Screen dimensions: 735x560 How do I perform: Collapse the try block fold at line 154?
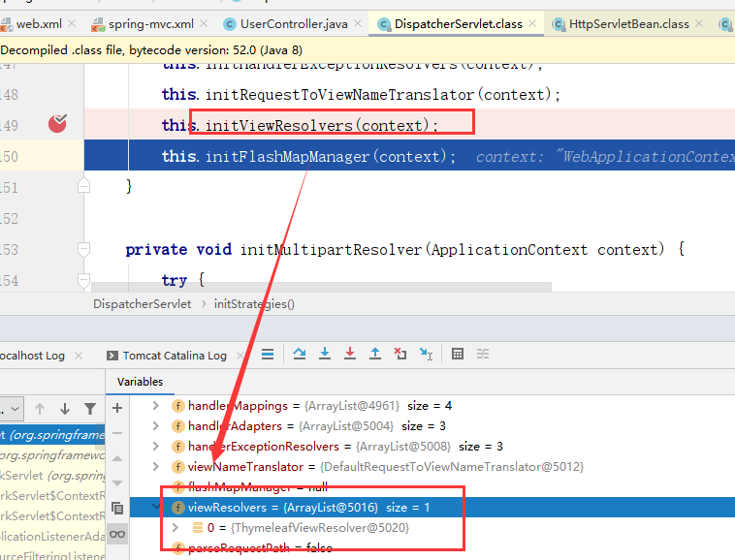coord(83,280)
